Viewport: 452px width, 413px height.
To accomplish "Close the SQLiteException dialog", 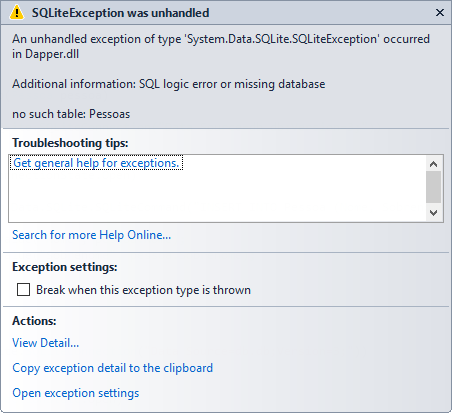I will pos(440,13).
